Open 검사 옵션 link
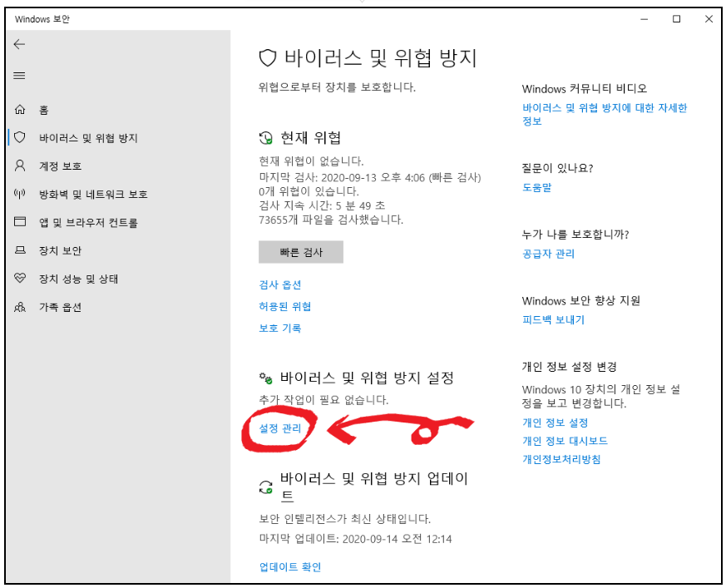The image size is (726, 588). [x=280, y=284]
